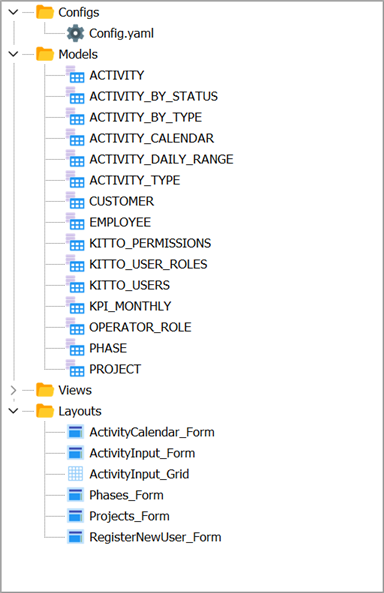Select the ActivityInput_Grid layout

pos(139,474)
